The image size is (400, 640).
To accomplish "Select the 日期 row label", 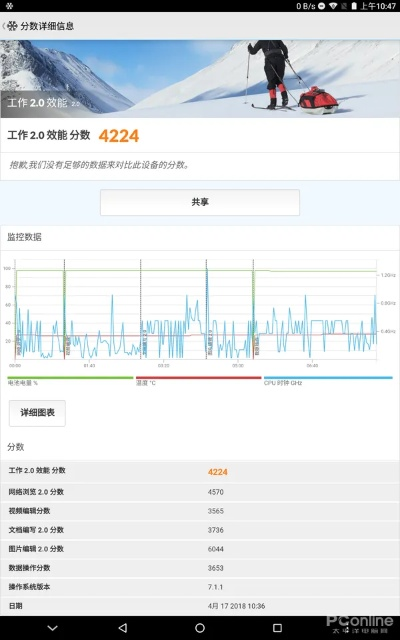I will pyautogui.click(x=15, y=606).
